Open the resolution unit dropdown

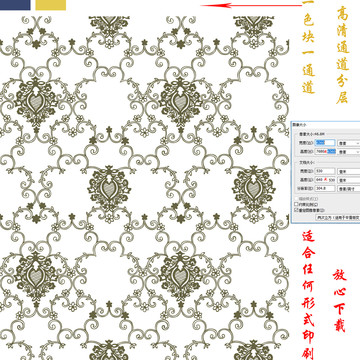click(349, 188)
